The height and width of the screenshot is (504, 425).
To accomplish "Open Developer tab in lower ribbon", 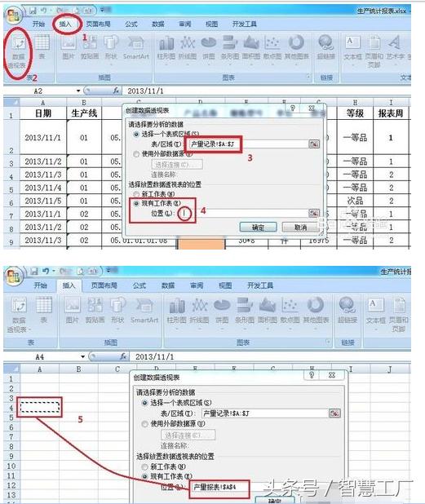I will 259,285.
